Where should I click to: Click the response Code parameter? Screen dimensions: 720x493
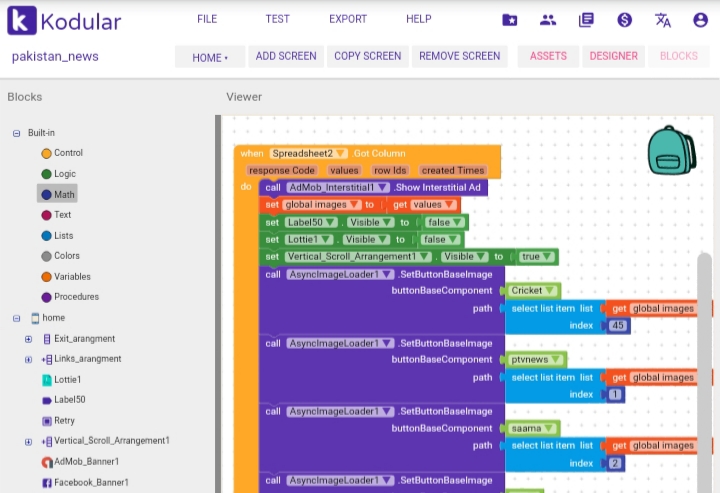point(281,170)
